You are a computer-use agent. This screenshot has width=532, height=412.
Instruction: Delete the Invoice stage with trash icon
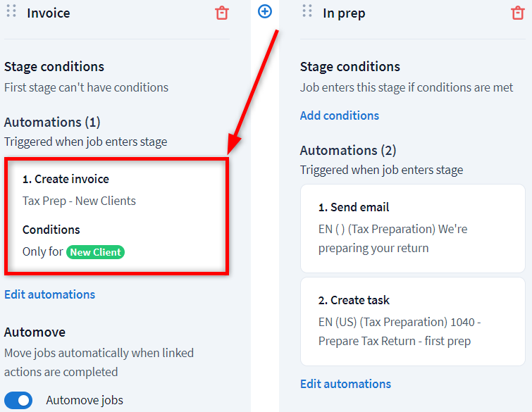tap(222, 13)
